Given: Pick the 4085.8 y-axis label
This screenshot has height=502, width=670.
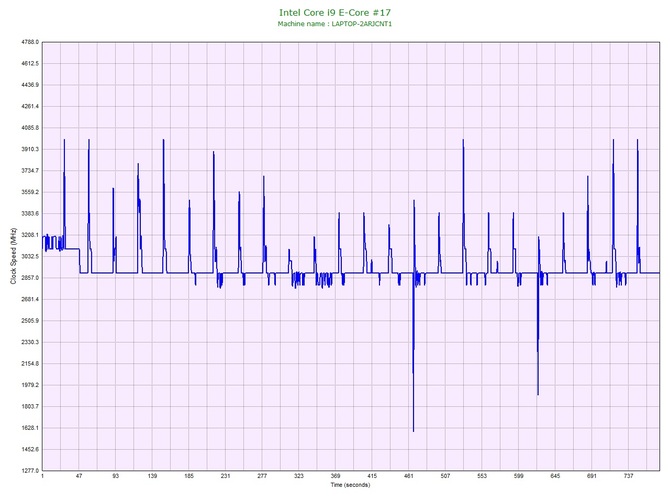Looking at the screenshot, I should coord(29,128).
